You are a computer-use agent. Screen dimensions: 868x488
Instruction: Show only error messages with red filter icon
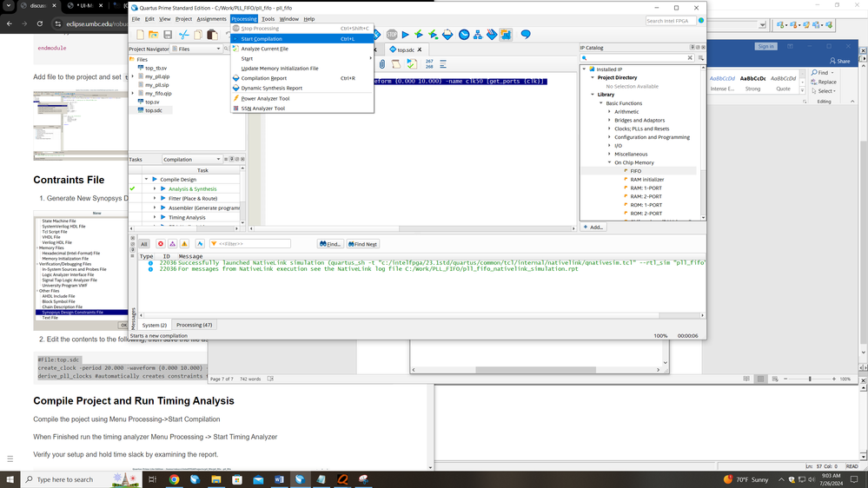(161, 244)
